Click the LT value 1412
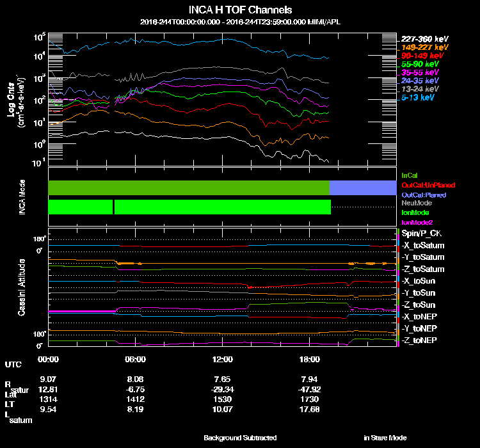 click(x=135, y=399)
